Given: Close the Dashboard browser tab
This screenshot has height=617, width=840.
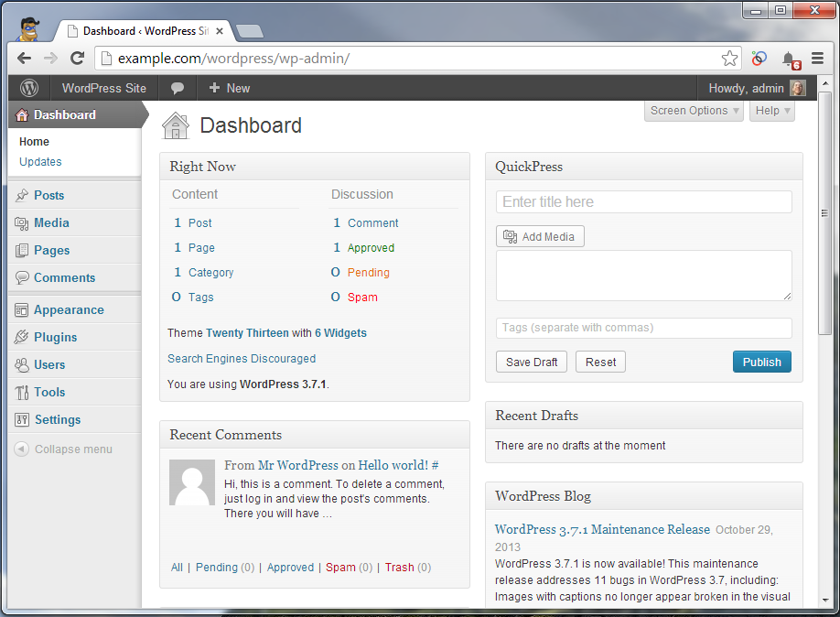Looking at the screenshot, I should tap(219, 31).
